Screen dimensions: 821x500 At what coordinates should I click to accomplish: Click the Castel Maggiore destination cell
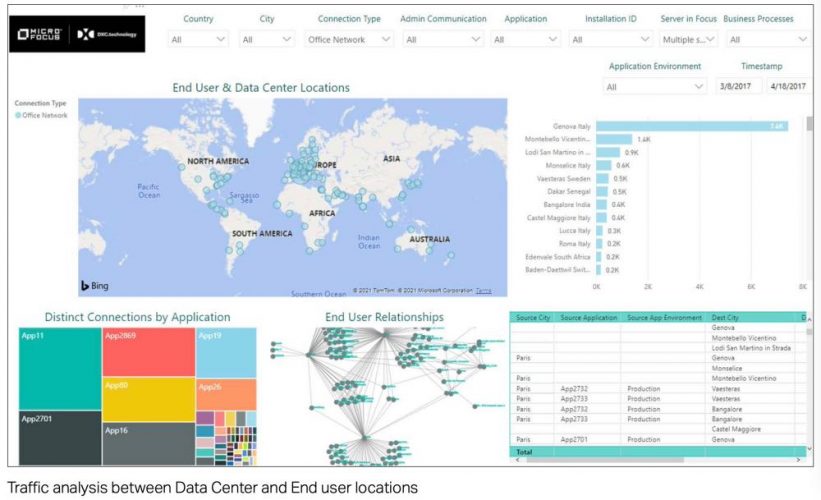pyautogui.click(x=736, y=429)
